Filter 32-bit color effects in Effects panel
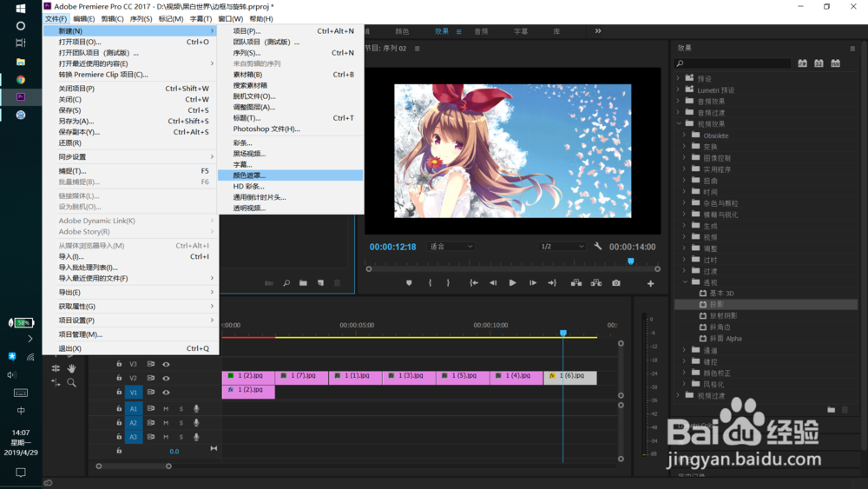The width and height of the screenshot is (868, 489). coord(819,63)
